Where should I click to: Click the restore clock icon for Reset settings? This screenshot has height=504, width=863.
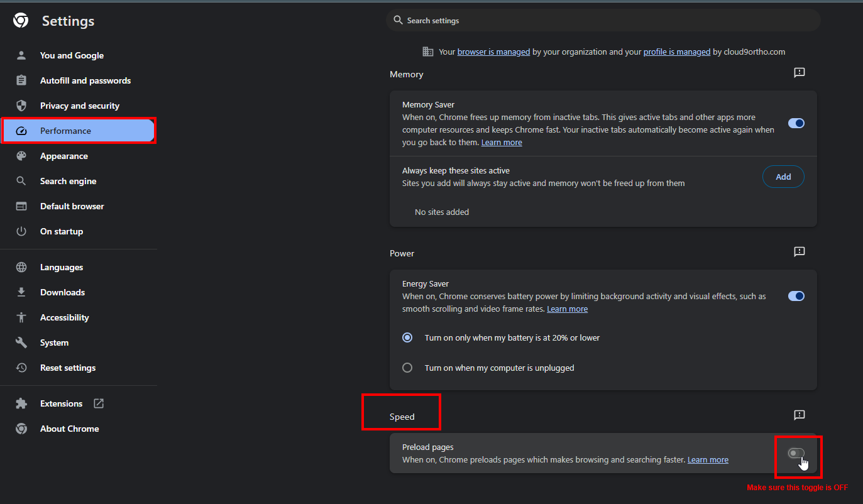pos(21,368)
